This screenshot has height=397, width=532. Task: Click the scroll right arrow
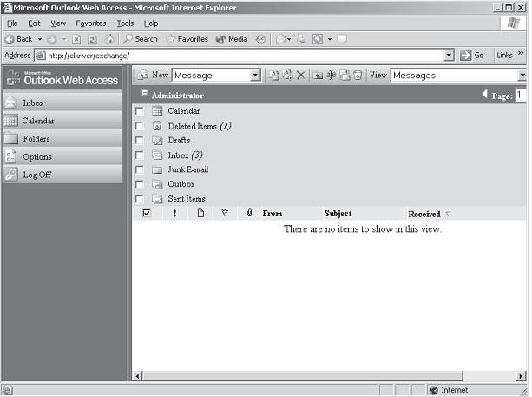pyautogui.click(x=522, y=376)
